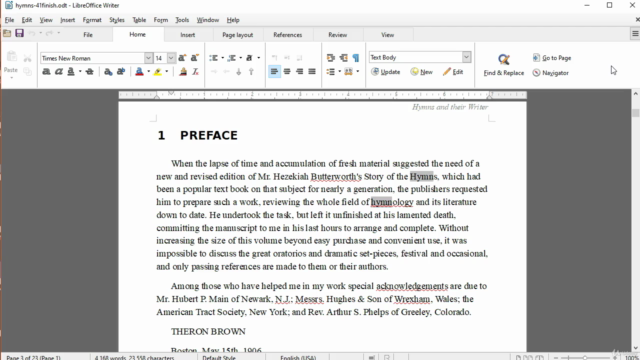Open the File ribbon tab

pos(88,35)
